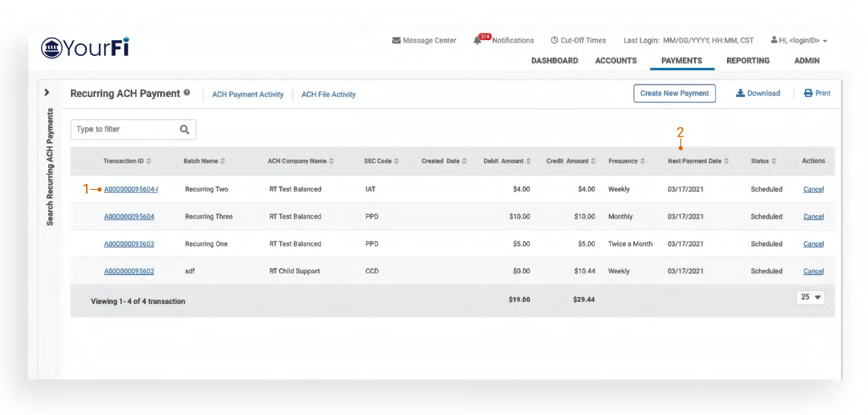Click the help icon beside Recurring ACH Payment
This screenshot has height=415, width=868.
coord(187,93)
